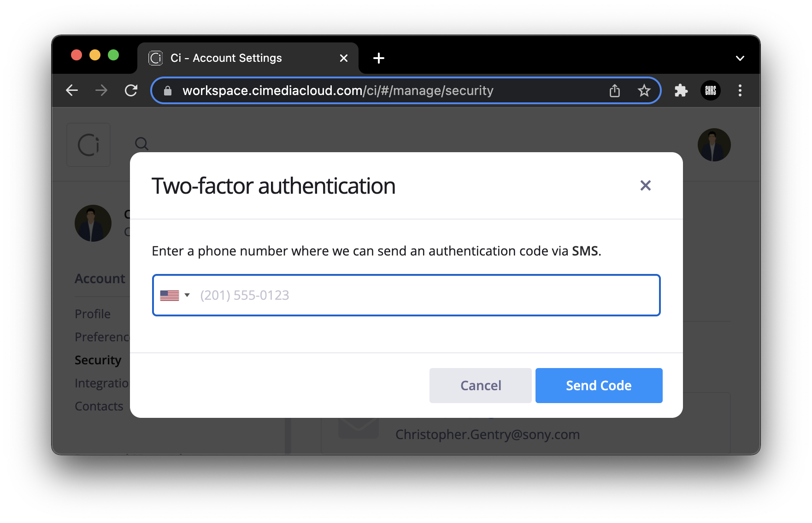Open Profile in the sidebar
The image size is (812, 523).
[93, 314]
